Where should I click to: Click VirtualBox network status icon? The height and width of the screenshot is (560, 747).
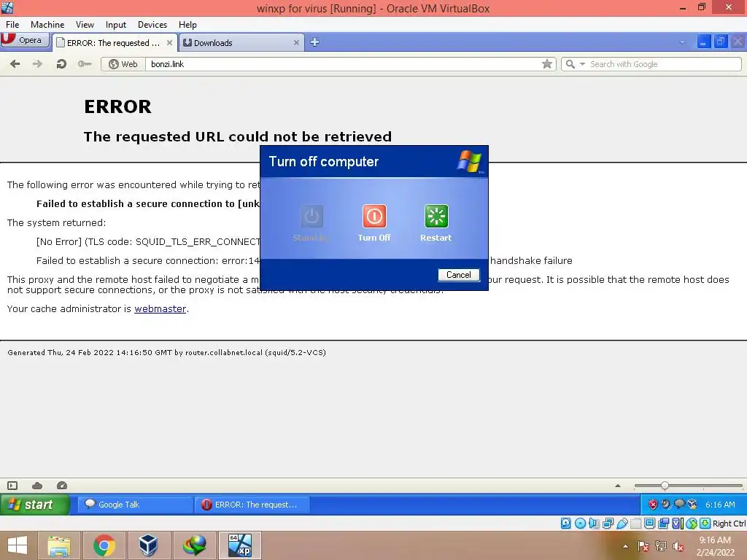click(608, 524)
